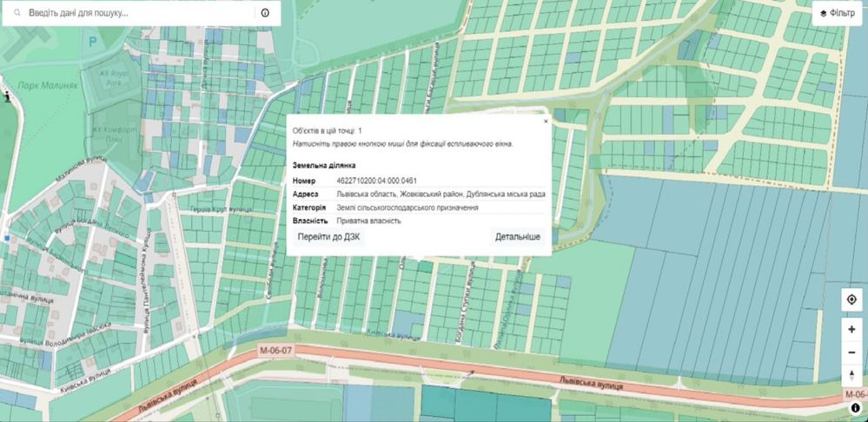Zoom out with the minus button

click(x=851, y=353)
